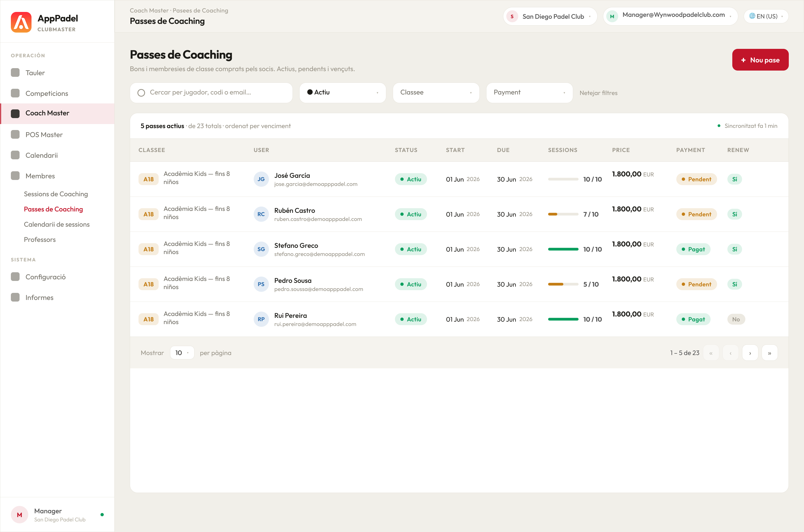This screenshot has height=532, width=804.
Task: Click the JG avatar for José García
Action: (261, 179)
